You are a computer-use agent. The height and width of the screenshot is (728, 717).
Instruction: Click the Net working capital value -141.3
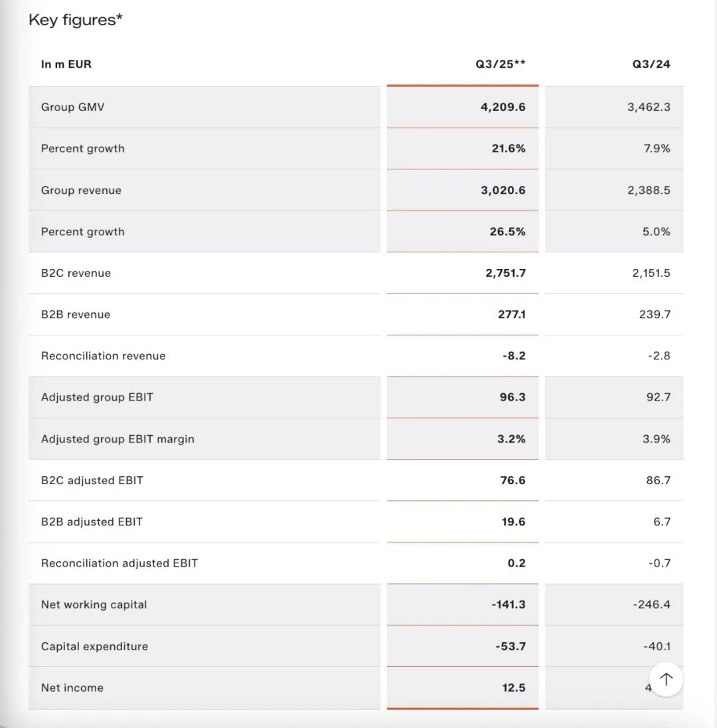pos(508,604)
